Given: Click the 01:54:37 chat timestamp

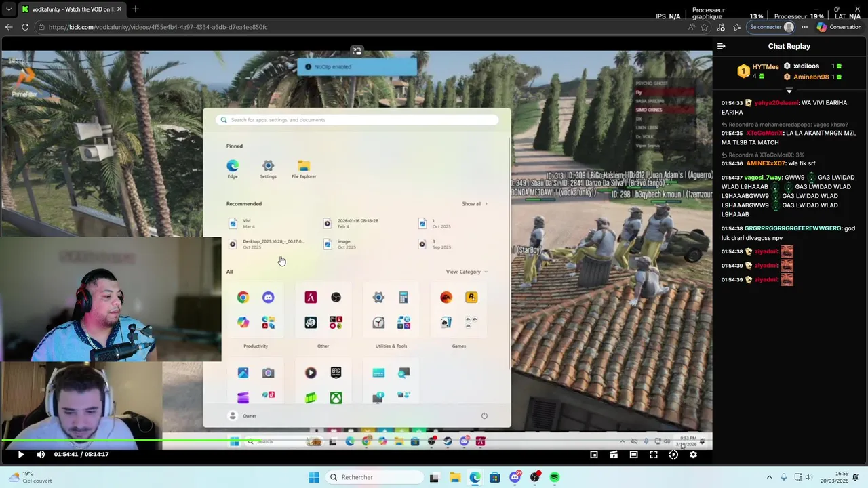Looking at the screenshot, I should point(732,178).
